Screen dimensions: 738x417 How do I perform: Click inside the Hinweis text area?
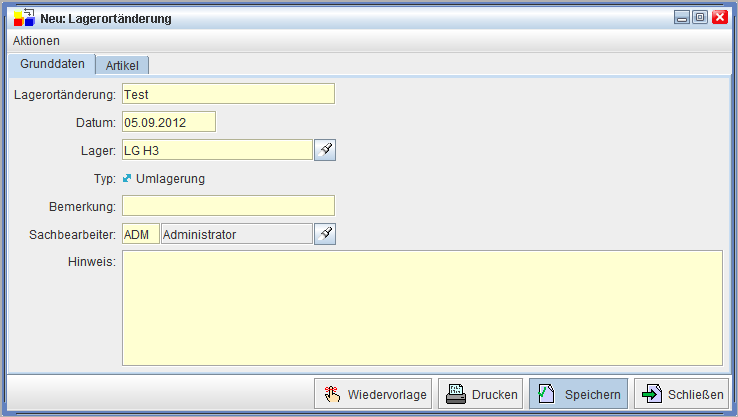point(422,307)
